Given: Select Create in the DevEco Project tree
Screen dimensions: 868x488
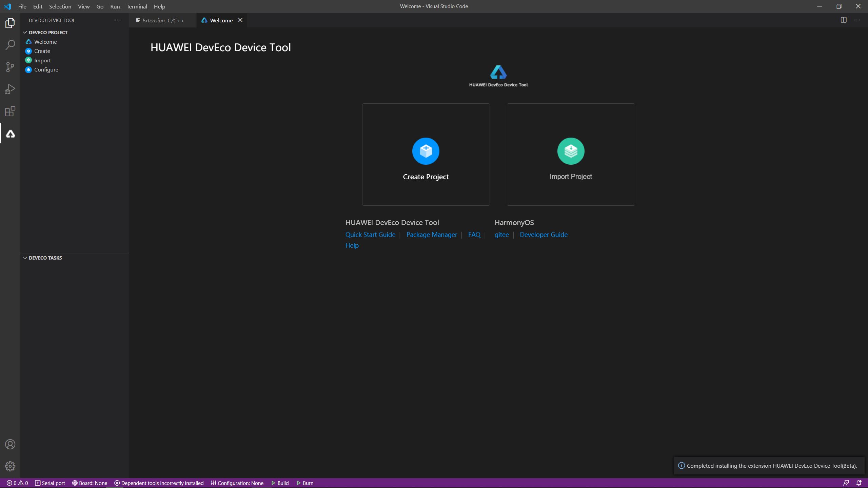Looking at the screenshot, I should click(x=74, y=51).
